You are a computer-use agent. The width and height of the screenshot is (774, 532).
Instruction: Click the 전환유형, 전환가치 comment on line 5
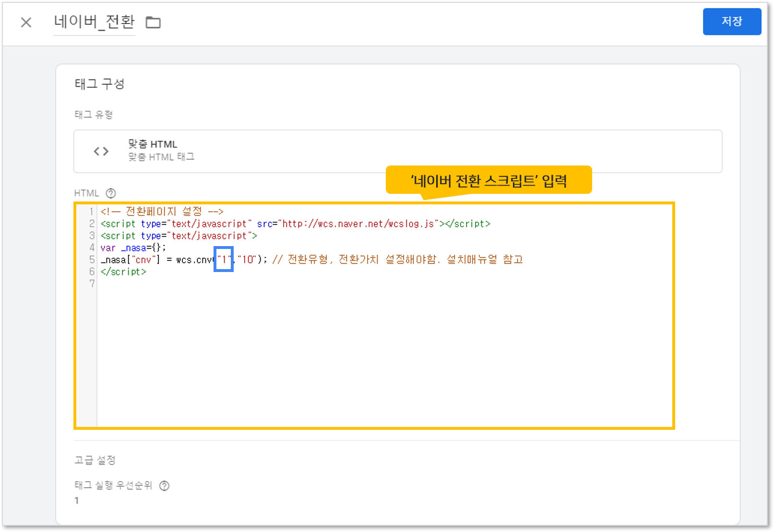(398, 260)
